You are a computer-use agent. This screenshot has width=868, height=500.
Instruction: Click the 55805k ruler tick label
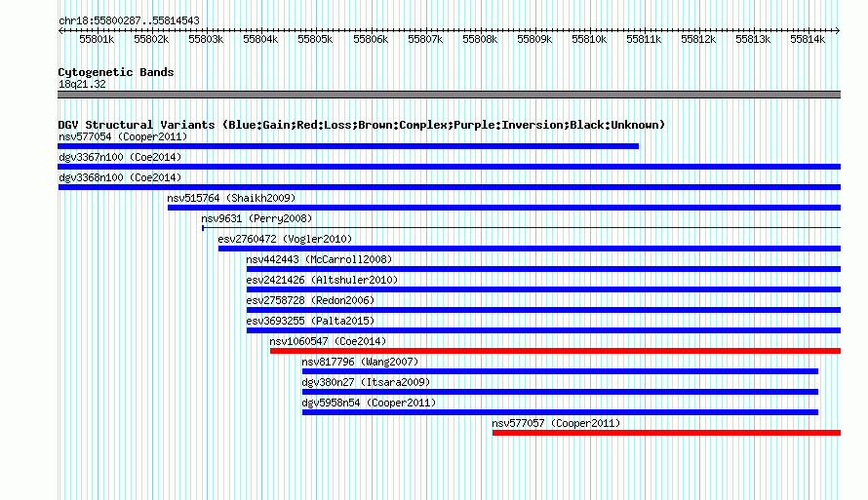click(316, 39)
